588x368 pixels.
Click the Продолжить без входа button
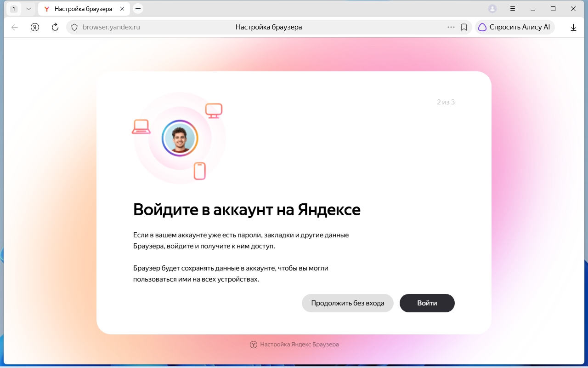(x=348, y=303)
